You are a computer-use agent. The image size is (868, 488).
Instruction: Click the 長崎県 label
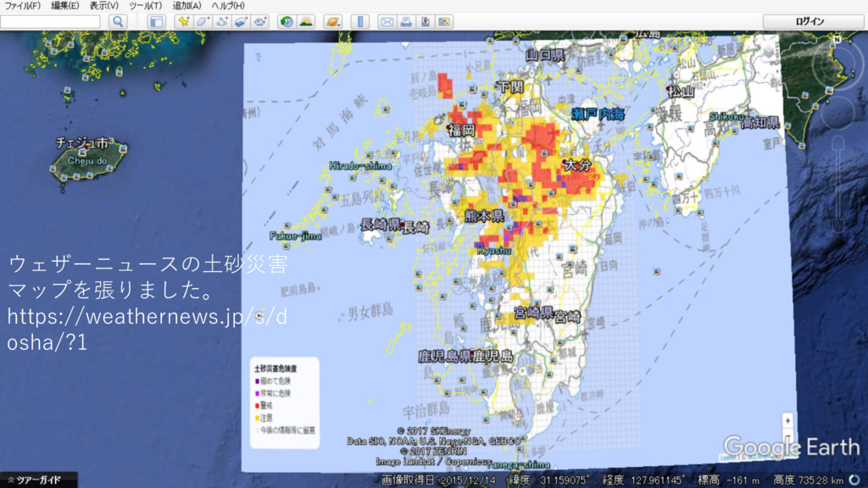381,224
